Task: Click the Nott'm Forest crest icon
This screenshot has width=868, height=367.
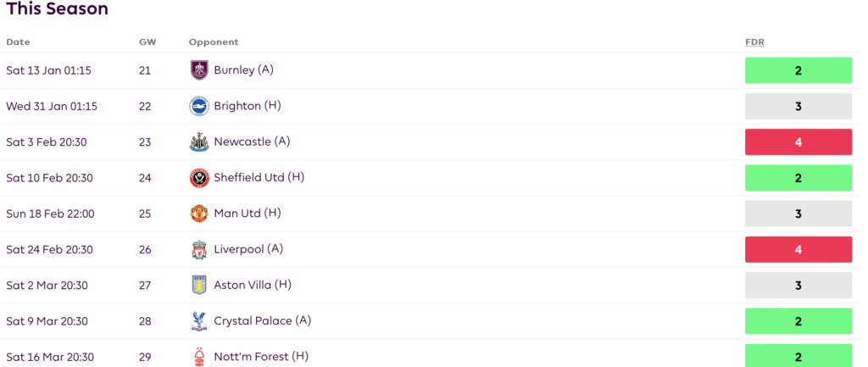Action: [x=199, y=357]
